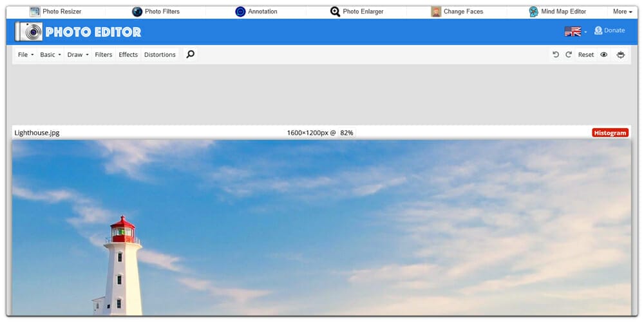The image size is (644, 322).
Task: Click the Donate link
Action: coord(614,30)
